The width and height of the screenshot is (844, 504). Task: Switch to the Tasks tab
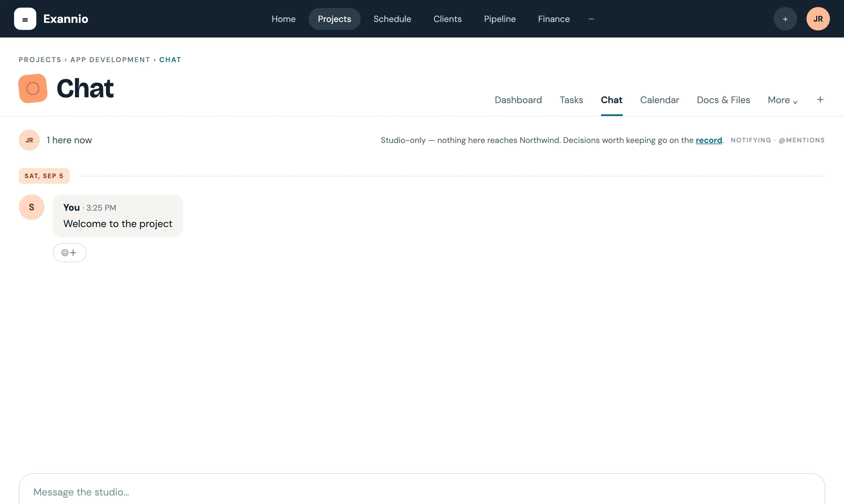(x=571, y=100)
